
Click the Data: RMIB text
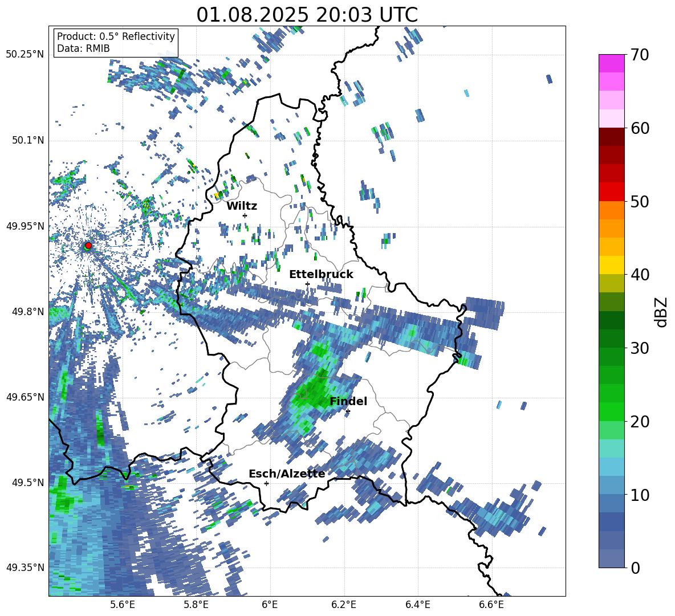pyautogui.click(x=83, y=48)
